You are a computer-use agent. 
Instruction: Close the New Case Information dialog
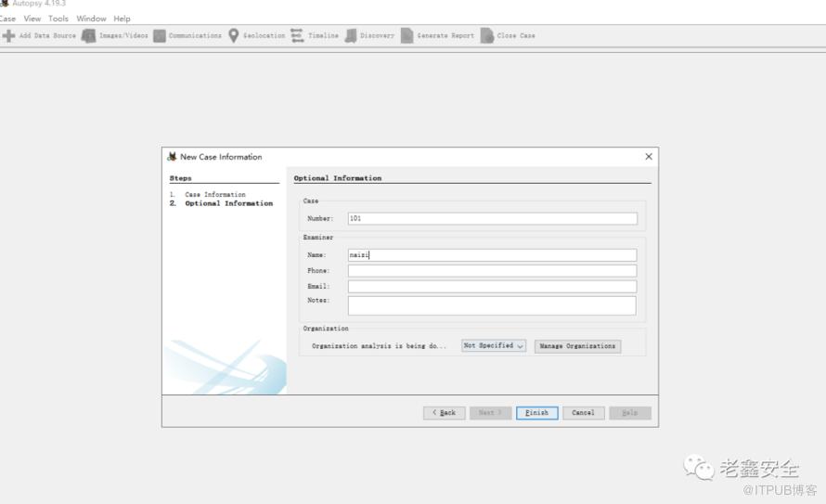pos(649,157)
